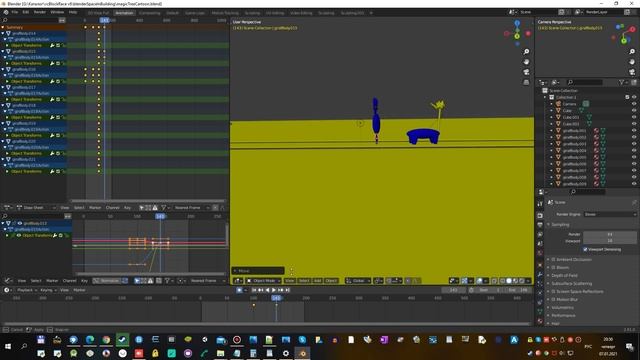Image resolution: width=640 pixels, height=360 pixels.
Task: Click the zoom magnifier in Camera Perspective view
Action: pos(632,52)
